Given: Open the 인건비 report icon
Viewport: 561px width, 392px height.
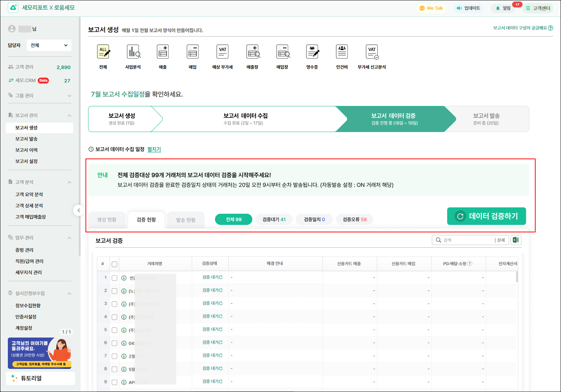Looking at the screenshot, I should click(342, 52).
